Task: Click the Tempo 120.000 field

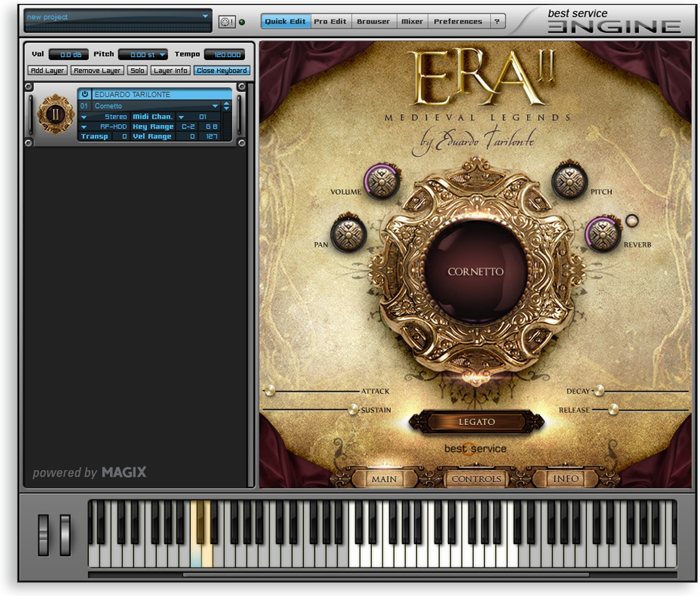Action: [225, 54]
